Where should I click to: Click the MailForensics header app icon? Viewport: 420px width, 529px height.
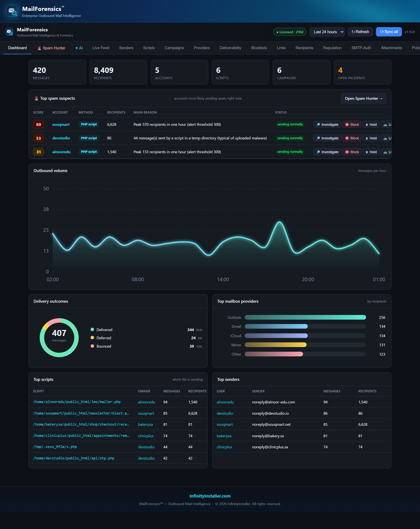pyautogui.click(x=9, y=32)
